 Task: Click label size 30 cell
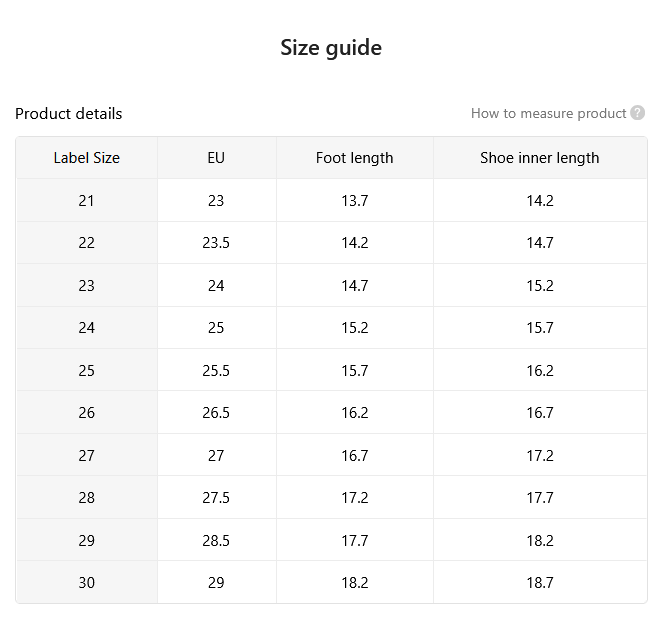click(87, 582)
